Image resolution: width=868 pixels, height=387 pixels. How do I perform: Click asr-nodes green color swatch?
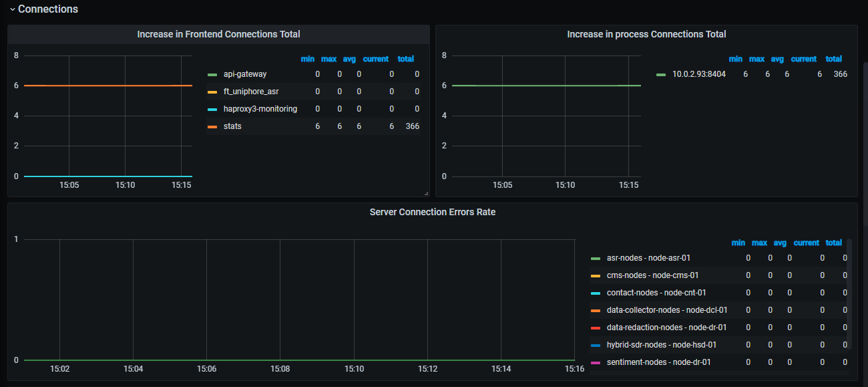pos(596,258)
